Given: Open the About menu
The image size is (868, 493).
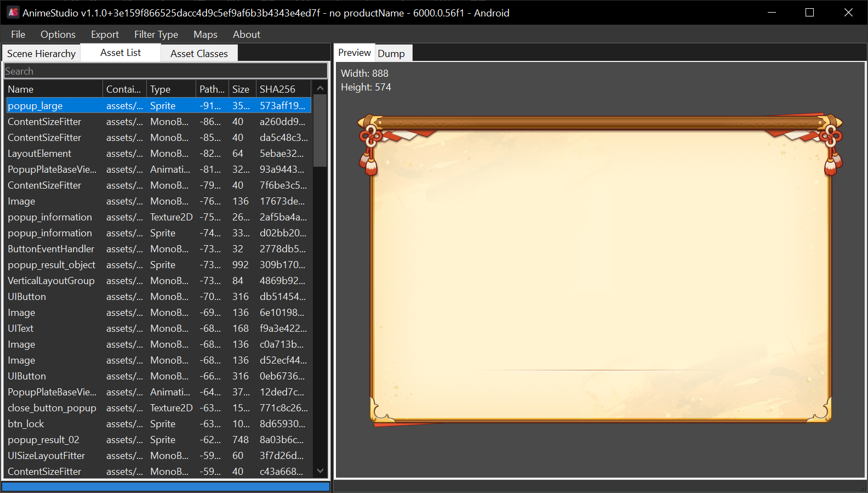Looking at the screenshot, I should point(246,35).
